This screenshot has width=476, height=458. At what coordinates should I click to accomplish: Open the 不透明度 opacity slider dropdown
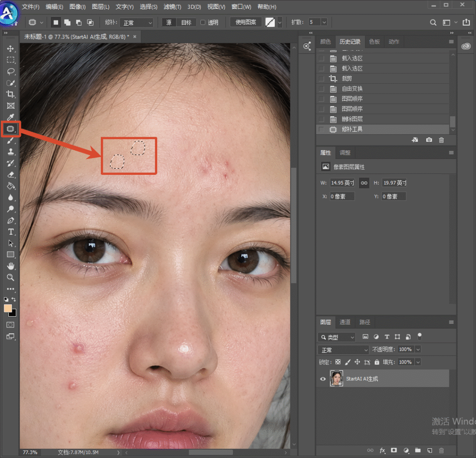point(418,350)
